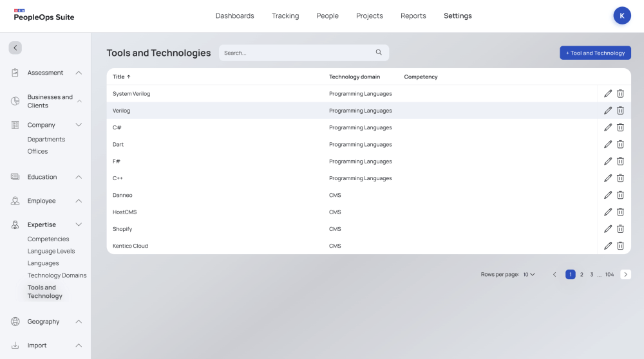Click the Geography globe icon
The image size is (644, 359).
[15, 321]
